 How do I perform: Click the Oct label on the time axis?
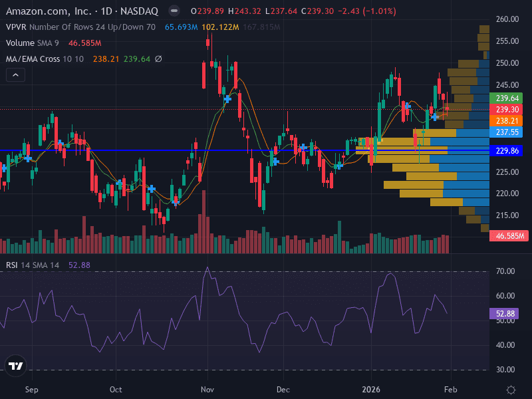(116, 390)
